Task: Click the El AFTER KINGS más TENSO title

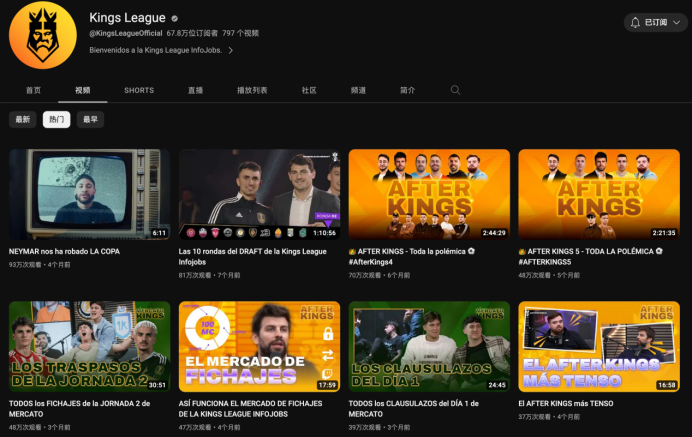Action: click(x=566, y=403)
